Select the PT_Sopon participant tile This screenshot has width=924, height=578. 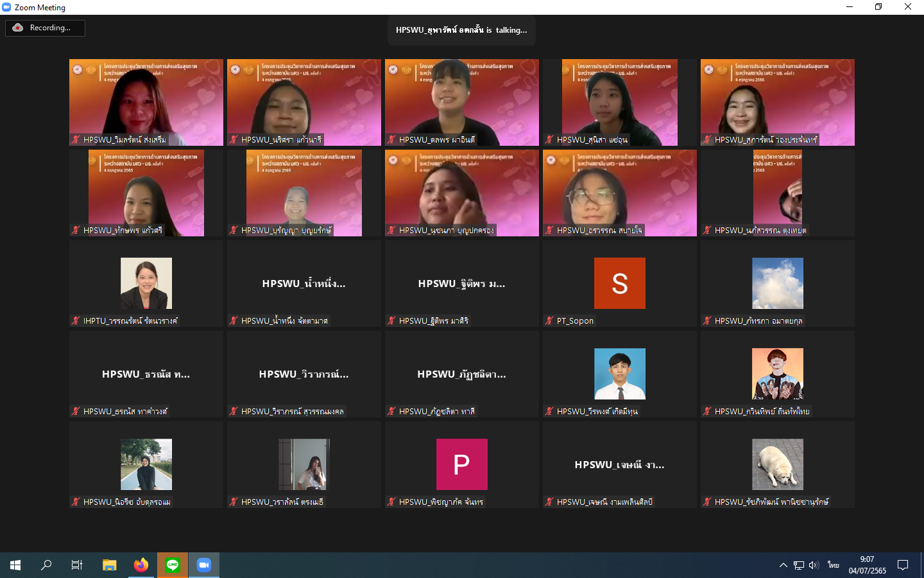[x=619, y=283]
